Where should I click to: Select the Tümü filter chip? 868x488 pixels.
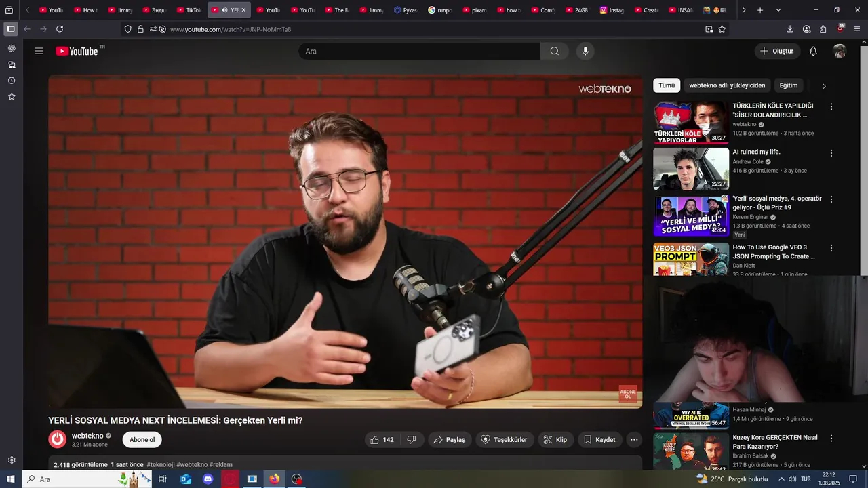pyautogui.click(x=667, y=85)
